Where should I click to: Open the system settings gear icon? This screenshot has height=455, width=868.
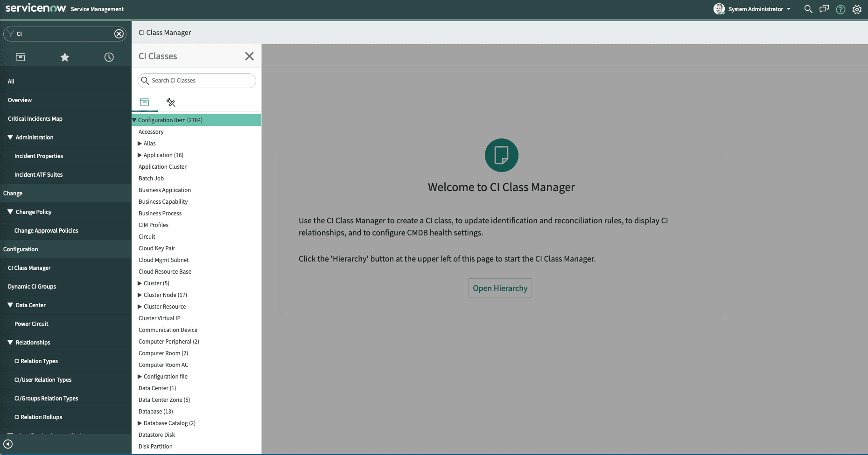(x=857, y=9)
